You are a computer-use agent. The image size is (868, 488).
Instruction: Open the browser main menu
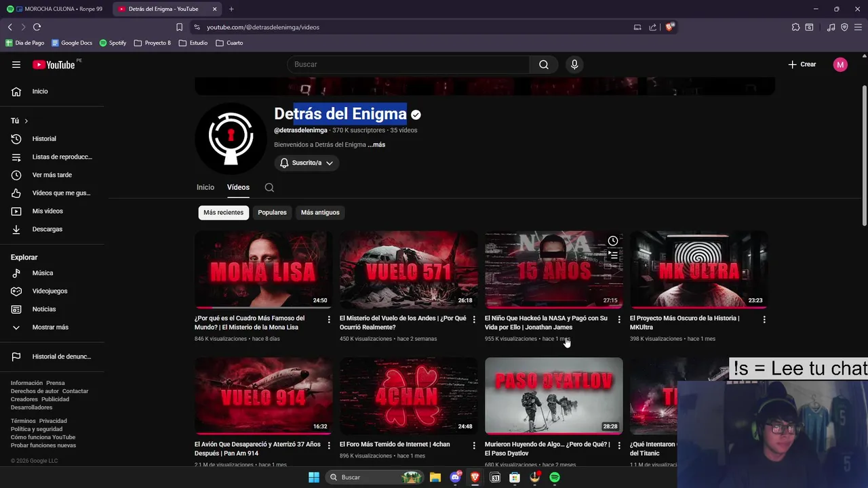point(858,27)
